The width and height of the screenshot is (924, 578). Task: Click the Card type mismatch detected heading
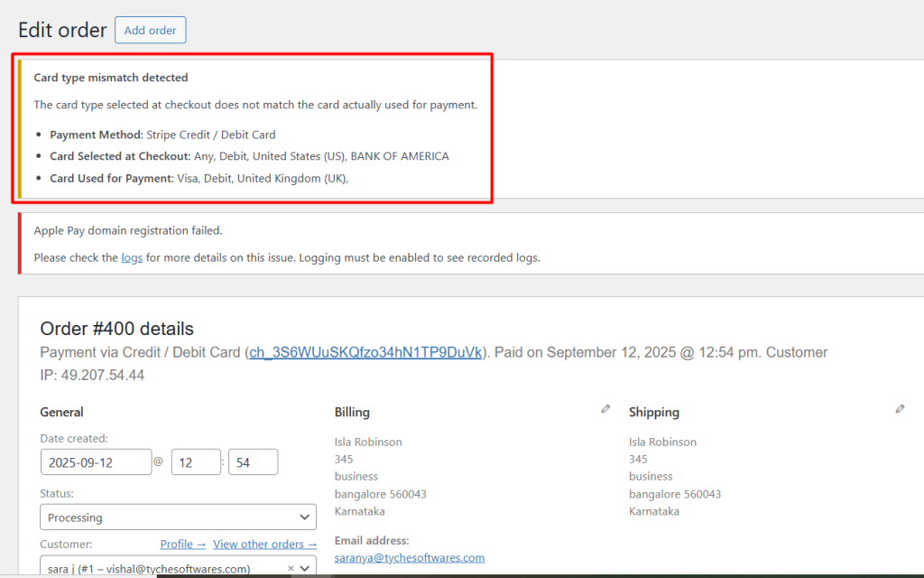pyautogui.click(x=111, y=78)
